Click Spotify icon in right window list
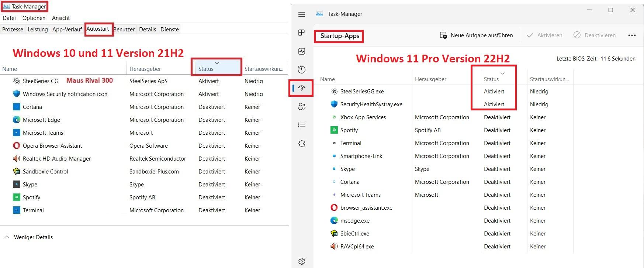The image size is (644, 268). [x=334, y=130]
